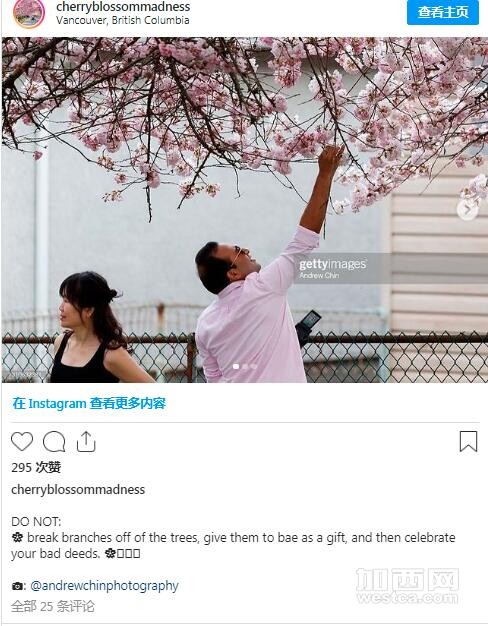Open the cherryblossommadness profile avatar

pyautogui.click(x=29, y=13)
